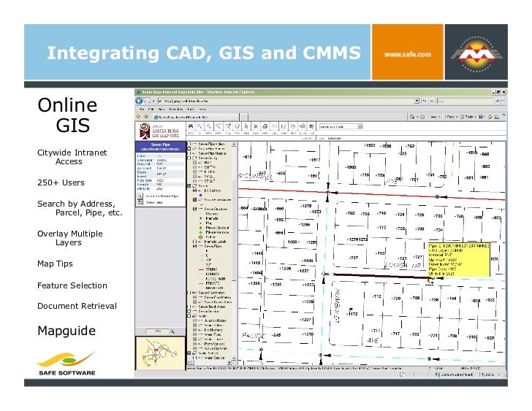The height and width of the screenshot is (411, 532).
Task: Toggle the Sewer Pipes layer checkbox
Action: (194, 246)
